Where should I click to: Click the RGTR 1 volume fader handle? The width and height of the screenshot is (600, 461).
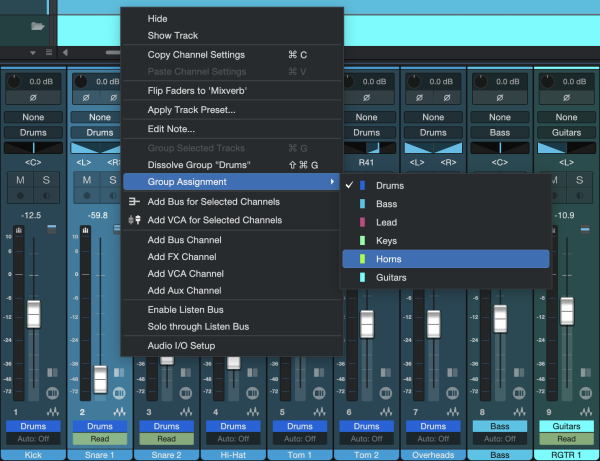tap(567, 311)
